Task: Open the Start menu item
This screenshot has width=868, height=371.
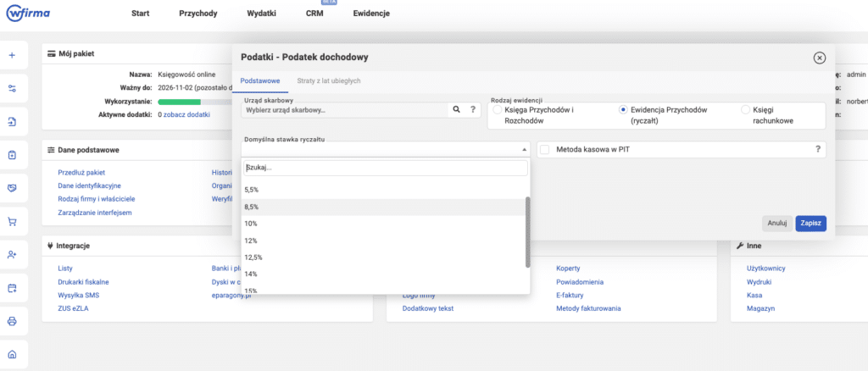Action: coord(140,14)
